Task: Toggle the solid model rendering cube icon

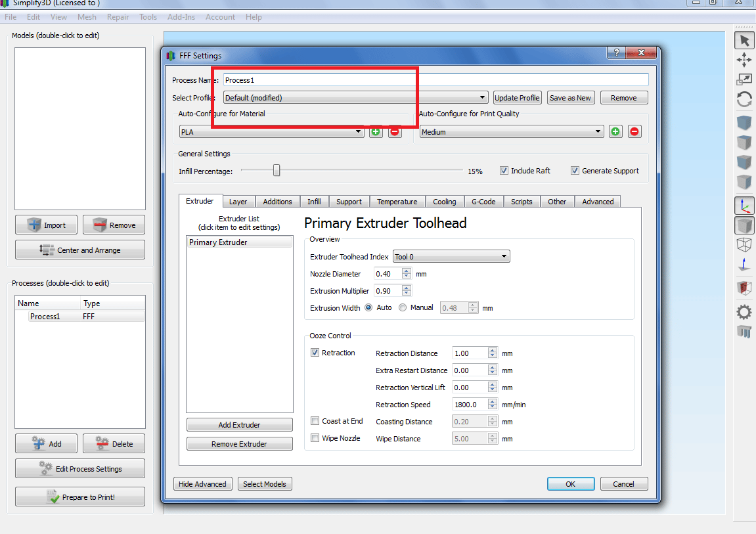Action: coord(744,225)
